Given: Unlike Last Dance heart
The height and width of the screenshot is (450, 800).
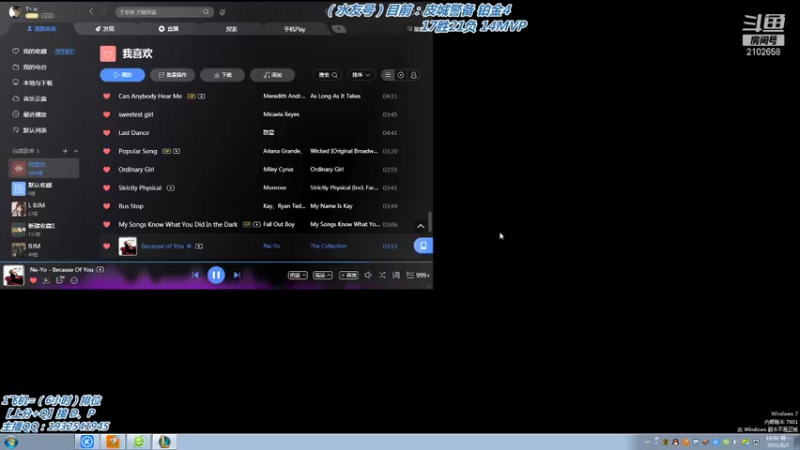Looking at the screenshot, I should coord(107,133).
